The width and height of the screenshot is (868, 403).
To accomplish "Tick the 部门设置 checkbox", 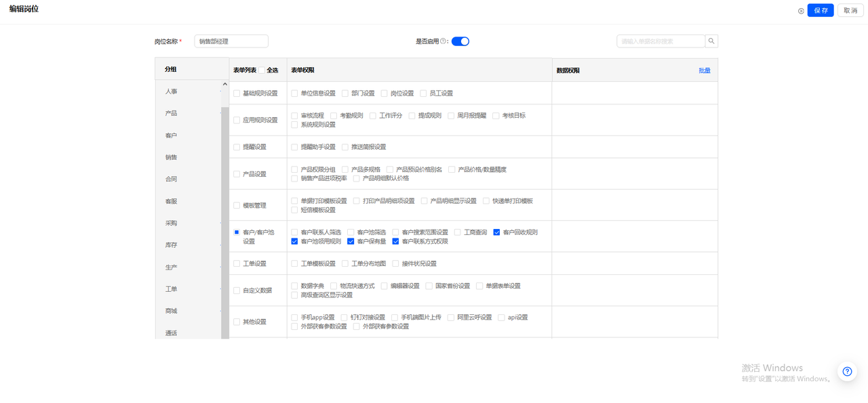I will 345,93.
